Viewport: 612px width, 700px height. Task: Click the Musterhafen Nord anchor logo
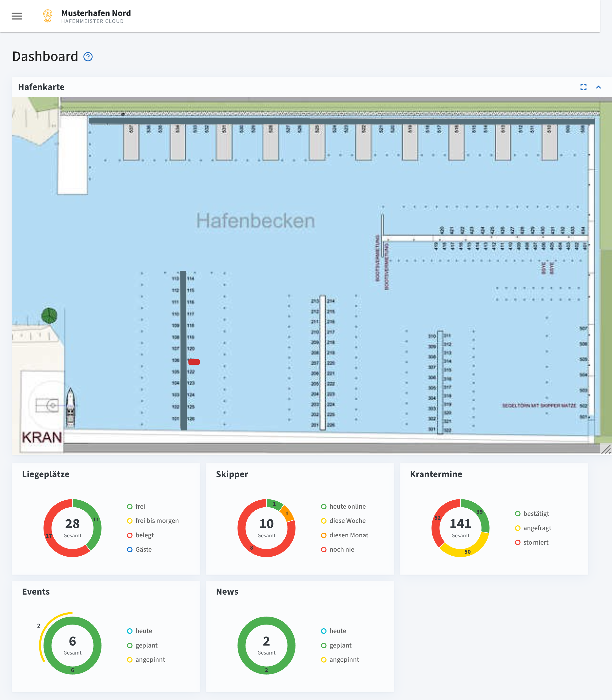[x=47, y=15]
